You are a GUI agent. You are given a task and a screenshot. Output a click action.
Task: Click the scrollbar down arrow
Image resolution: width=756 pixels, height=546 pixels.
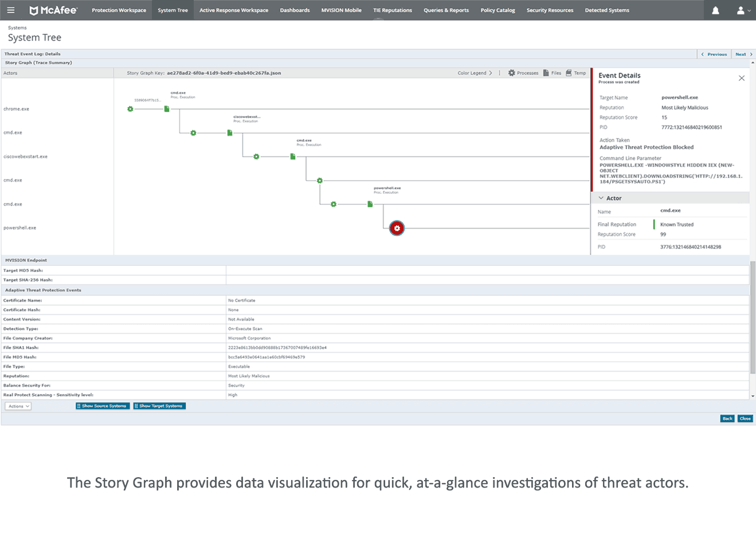tap(753, 396)
